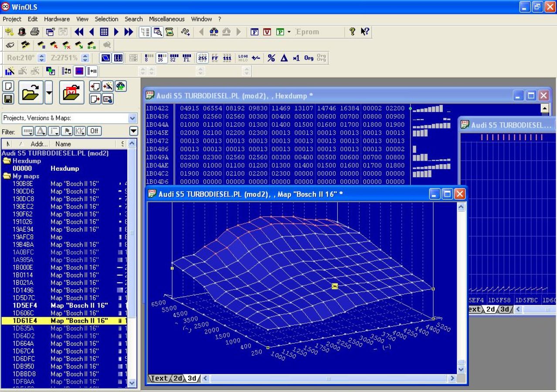557x392 pixels.
Task: Open Projects, Versions & Maps combo box
Action: coord(69,118)
